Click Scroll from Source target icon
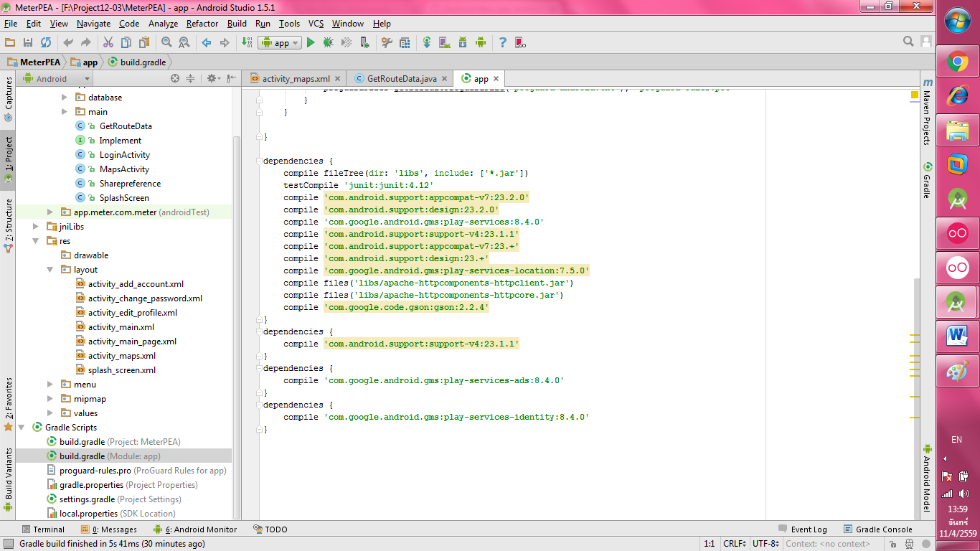The height and width of the screenshot is (551, 980). (175, 79)
